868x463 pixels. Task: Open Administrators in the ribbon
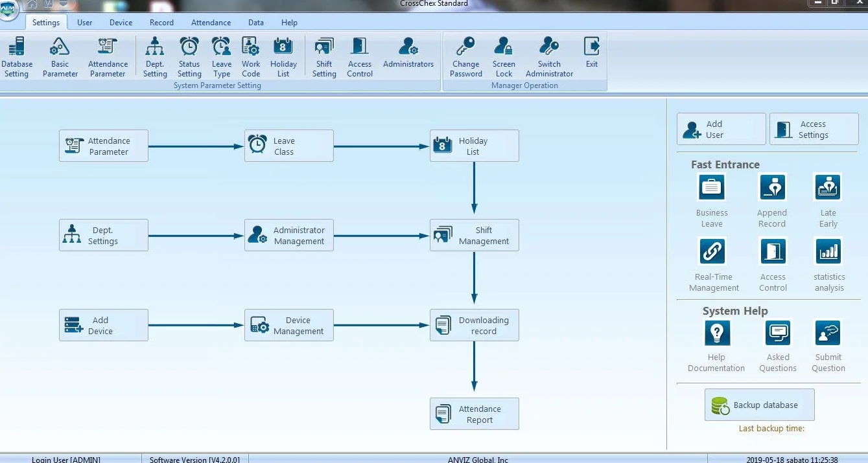[x=408, y=53]
